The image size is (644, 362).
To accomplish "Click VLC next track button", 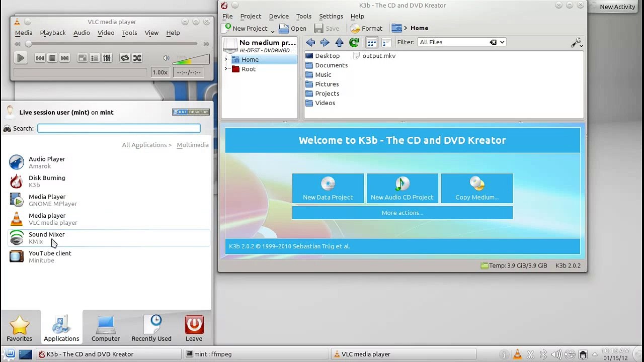I will [x=64, y=58].
